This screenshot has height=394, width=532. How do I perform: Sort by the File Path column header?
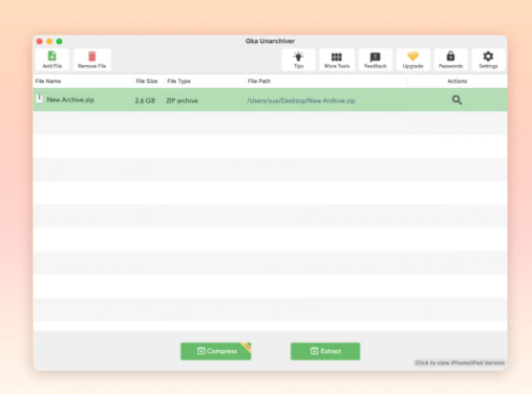click(x=259, y=81)
